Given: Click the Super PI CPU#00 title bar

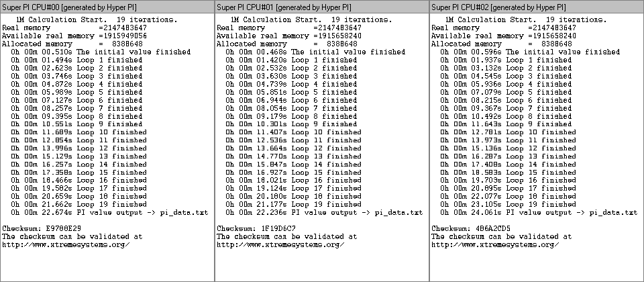Looking at the screenshot, I should pyautogui.click(x=107, y=7).
